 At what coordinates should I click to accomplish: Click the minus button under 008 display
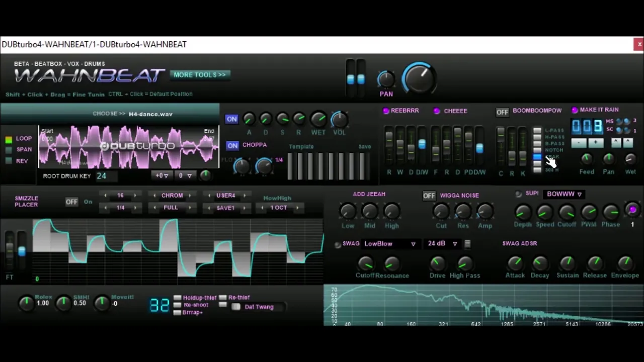(x=579, y=143)
